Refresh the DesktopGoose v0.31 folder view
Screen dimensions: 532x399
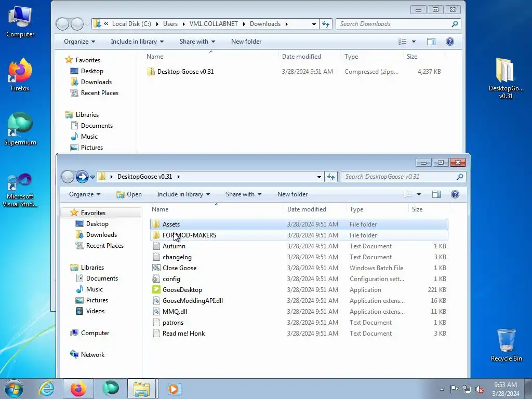[x=331, y=177]
